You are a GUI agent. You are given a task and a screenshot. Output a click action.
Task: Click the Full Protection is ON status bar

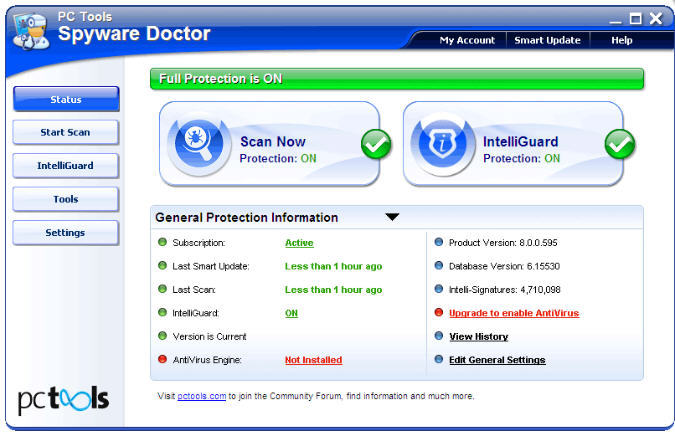click(396, 79)
